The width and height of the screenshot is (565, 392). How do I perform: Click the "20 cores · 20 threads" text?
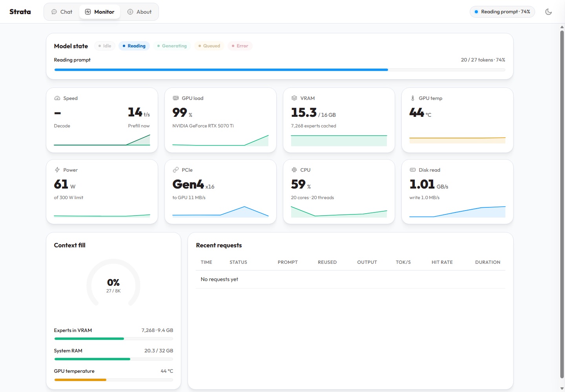click(x=312, y=198)
